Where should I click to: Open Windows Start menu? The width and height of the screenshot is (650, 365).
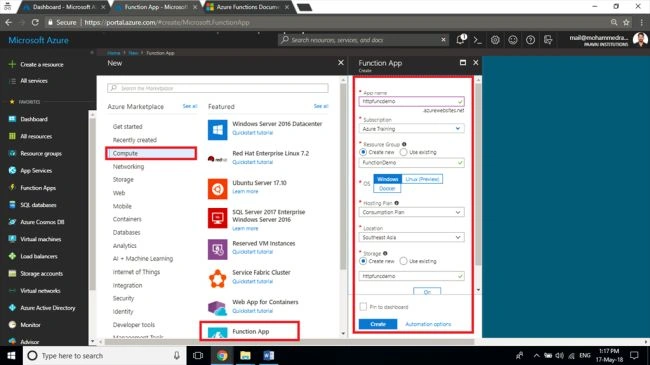tap(11, 356)
